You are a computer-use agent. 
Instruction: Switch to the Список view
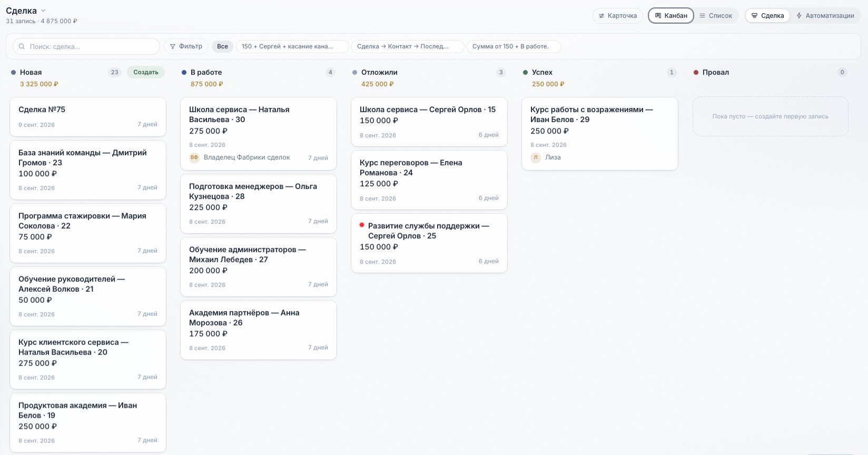[x=716, y=16]
